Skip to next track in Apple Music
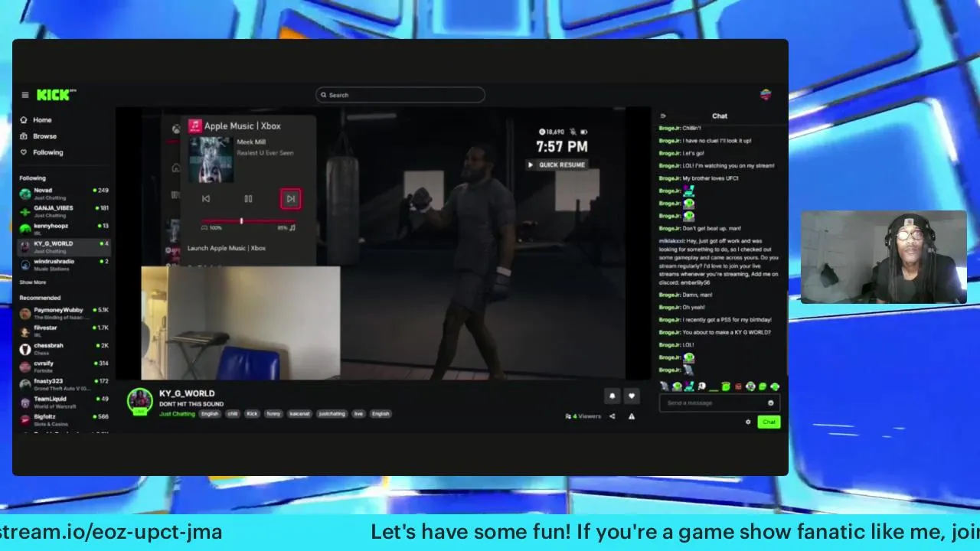This screenshot has height=551, width=980. [290, 199]
